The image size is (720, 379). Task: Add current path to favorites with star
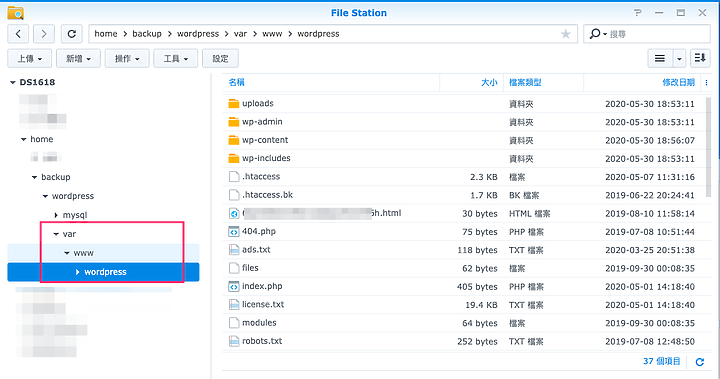pyautogui.click(x=566, y=34)
